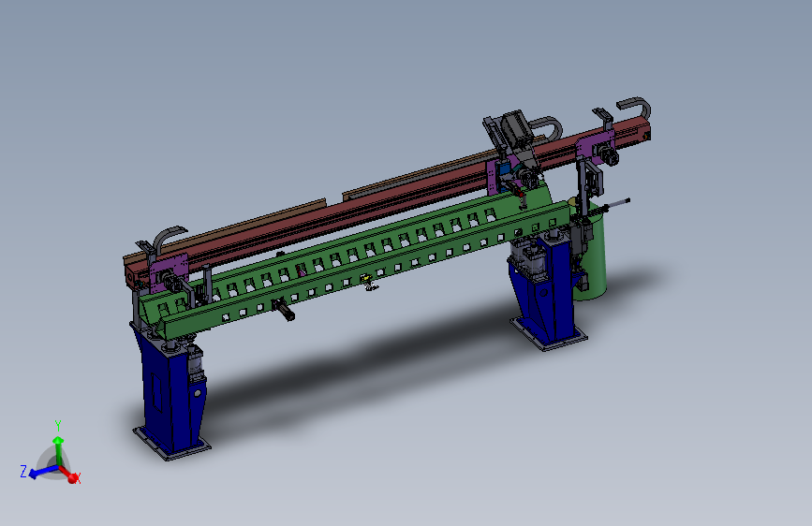Click the red X axis arrow of triad
This screenshot has height=526, width=812.
click(69, 474)
